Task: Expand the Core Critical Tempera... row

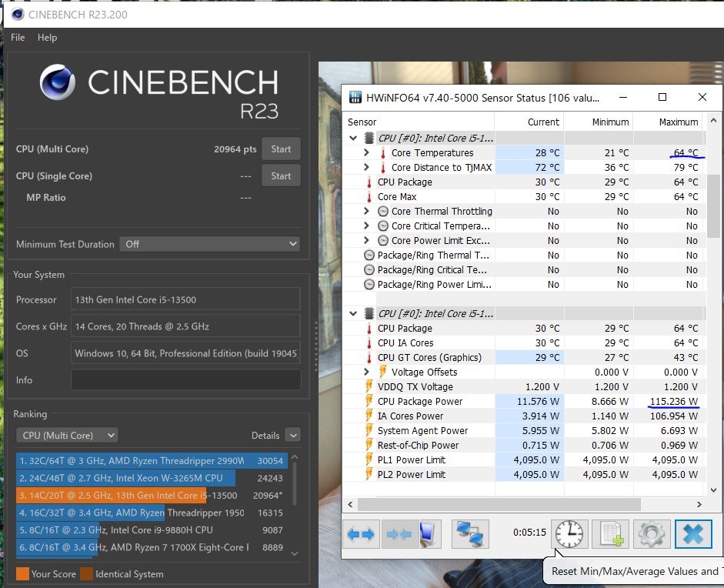Action: (366, 226)
